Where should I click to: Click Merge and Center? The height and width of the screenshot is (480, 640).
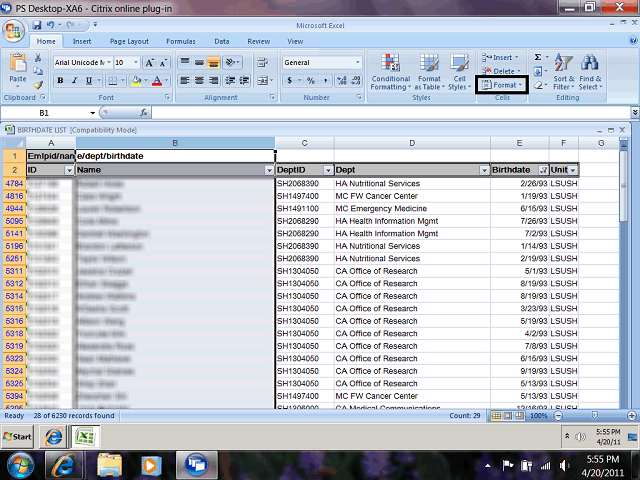click(262, 80)
